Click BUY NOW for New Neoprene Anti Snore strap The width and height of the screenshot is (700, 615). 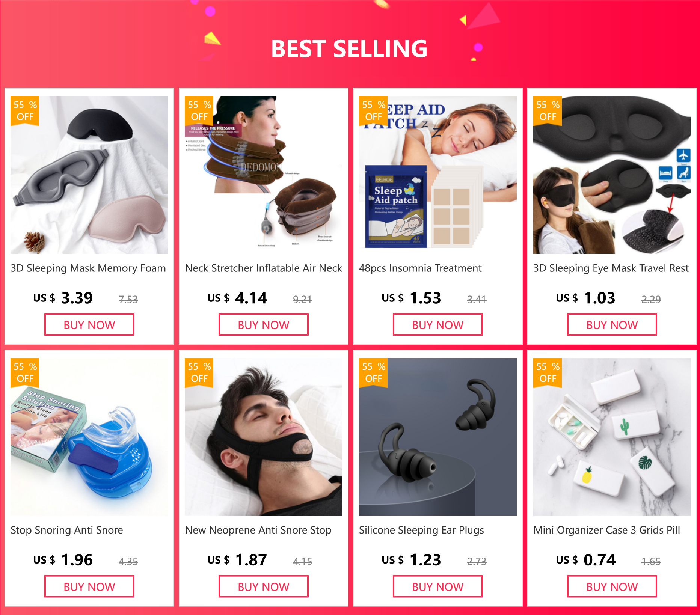(264, 586)
